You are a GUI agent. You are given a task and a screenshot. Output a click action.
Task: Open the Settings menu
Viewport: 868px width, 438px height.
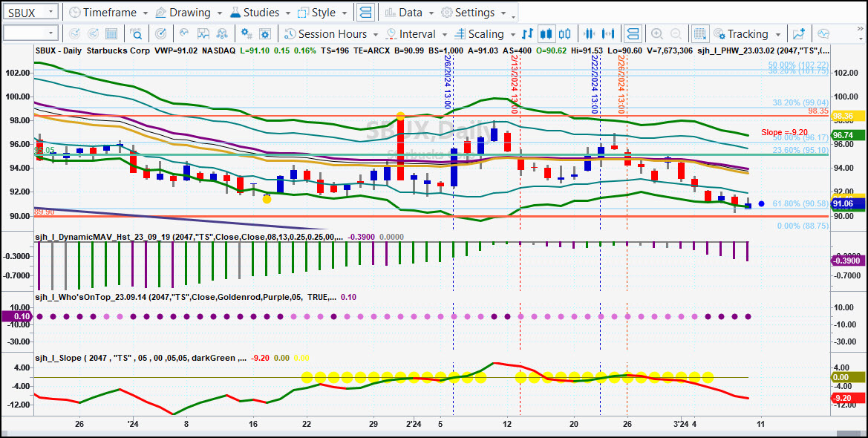(x=474, y=12)
